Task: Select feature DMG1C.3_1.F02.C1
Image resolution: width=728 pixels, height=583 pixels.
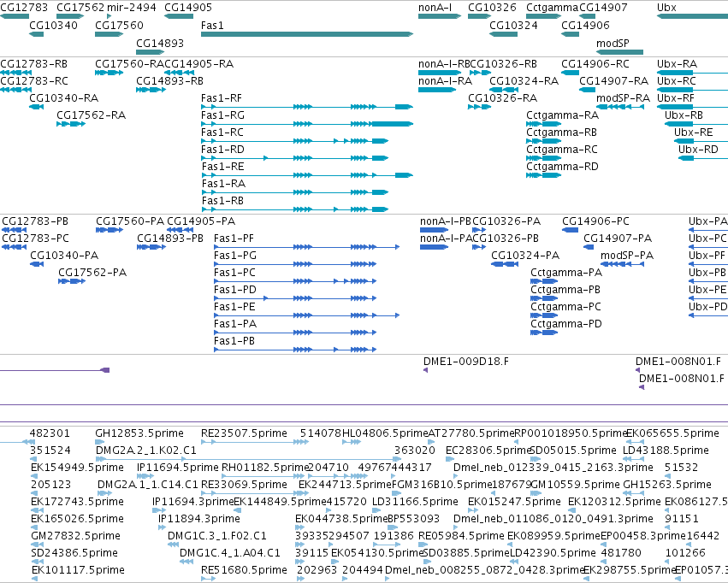Action: (216, 536)
